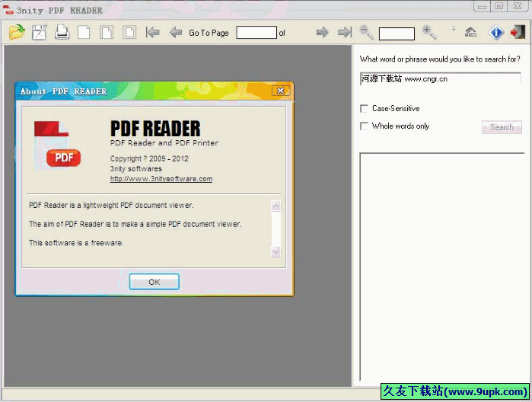Click the small pin arrow toolbar icon
Screen dimensions: 532x402
pos(454,29)
